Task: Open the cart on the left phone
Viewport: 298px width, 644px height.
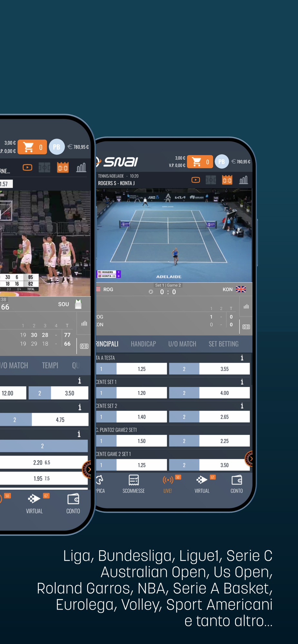Action: (x=32, y=147)
